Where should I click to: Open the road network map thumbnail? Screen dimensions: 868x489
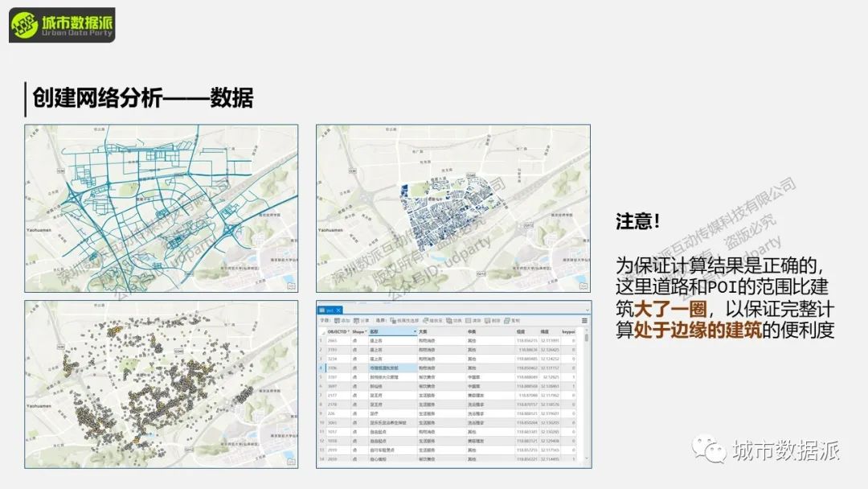[161, 208]
